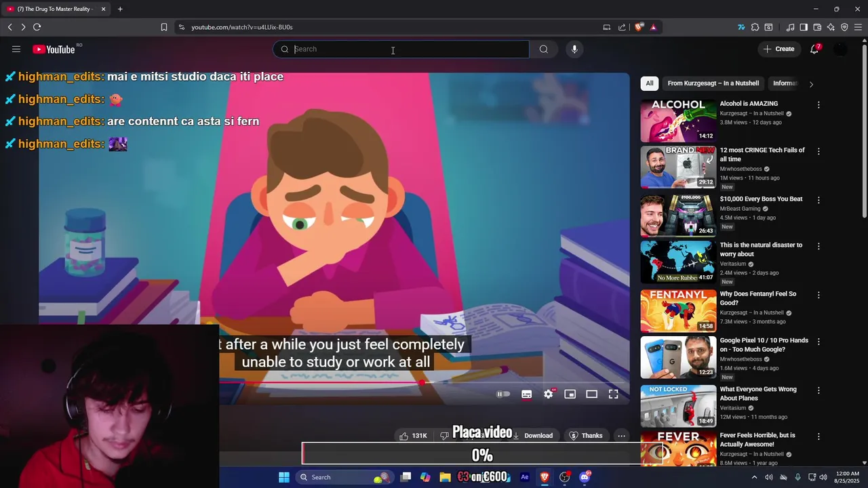Screen dimensions: 868x488
Task: Open the Brave Leo AI sparkle icon
Action: (x=831, y=27)
